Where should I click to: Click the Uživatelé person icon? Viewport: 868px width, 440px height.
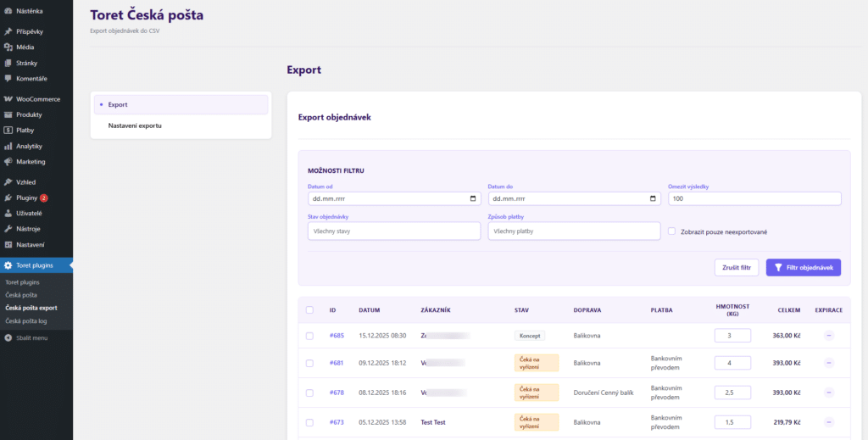point(8,213)
